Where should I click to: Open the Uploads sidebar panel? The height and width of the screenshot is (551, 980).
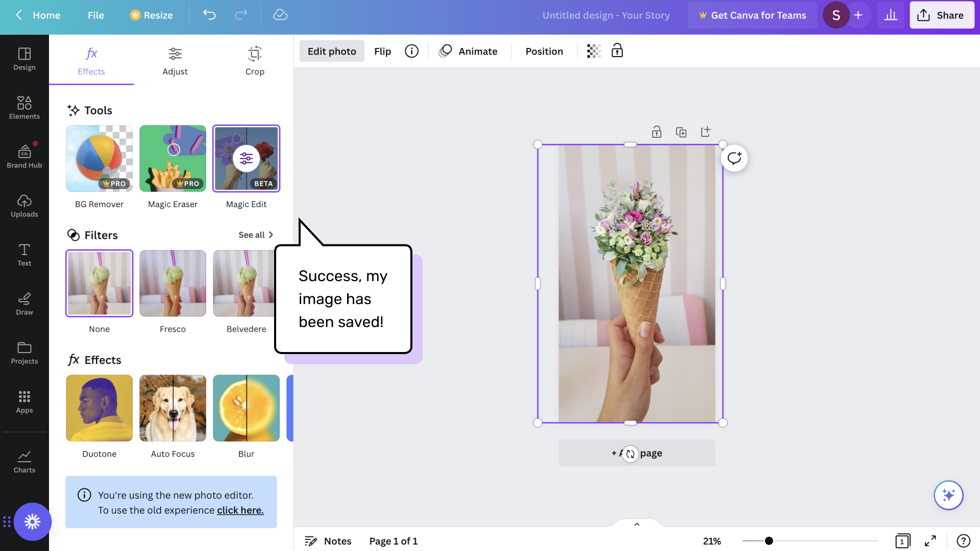(x=24, y=206)
